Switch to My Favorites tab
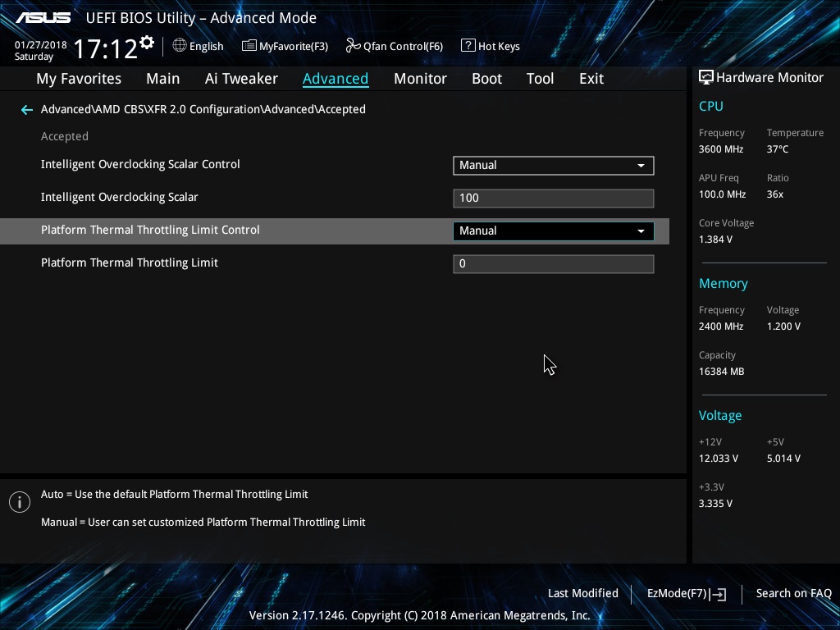Viewport: 840px width, 630px height. [79, 79]
